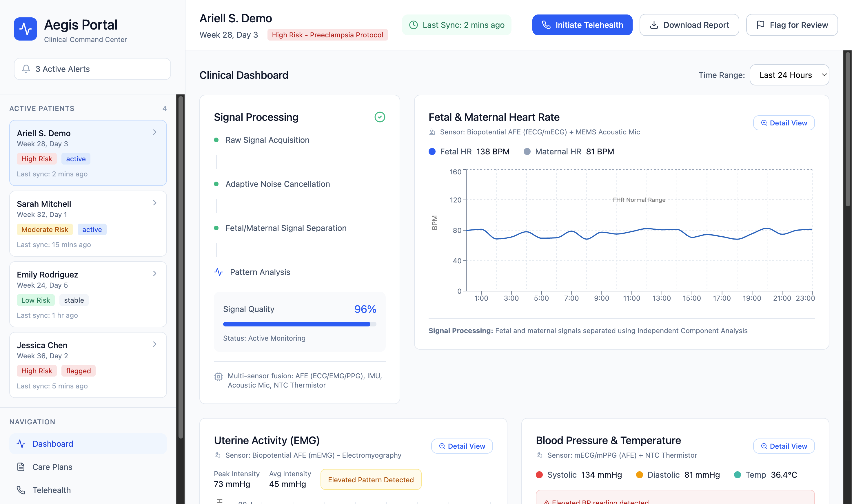Click the chip icon beside Multi-sensor fusion
Image resolution: width=852 pixels, height=504 pixels.
click(x=219, y=377)
